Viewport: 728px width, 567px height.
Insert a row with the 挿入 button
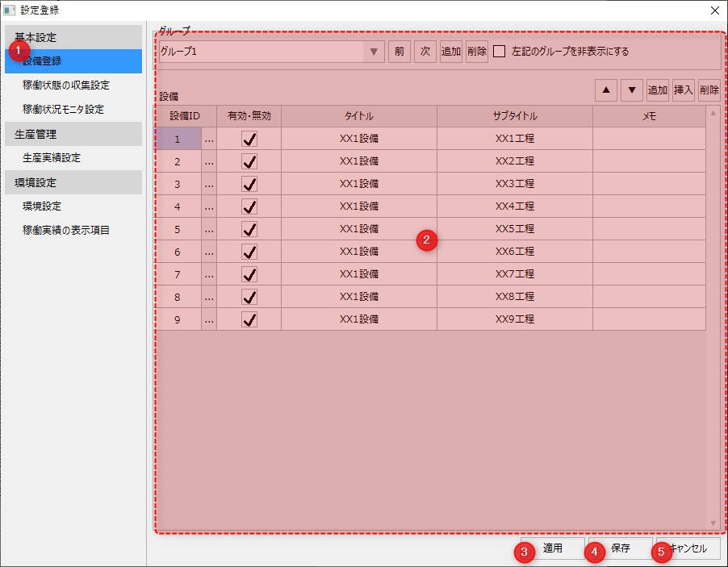684,90
